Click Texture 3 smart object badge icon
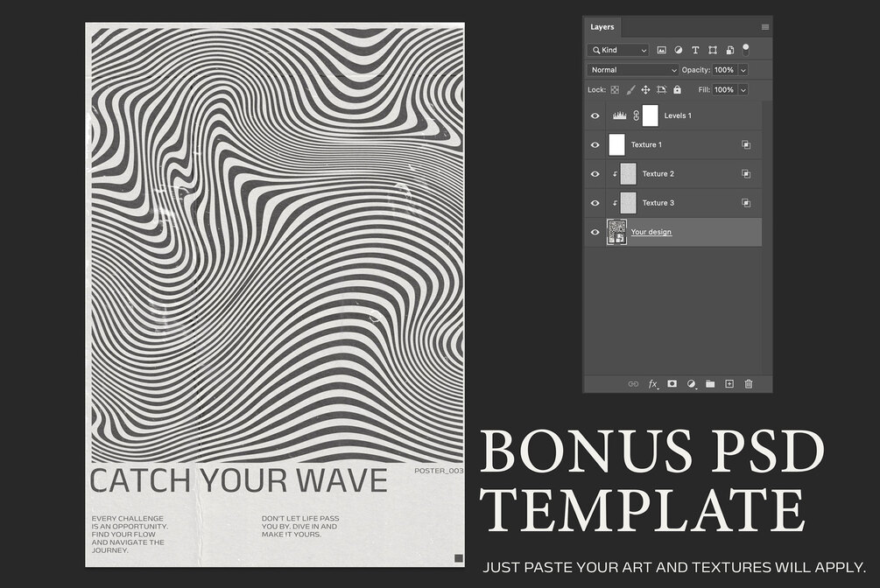 (x=746, y=203)
